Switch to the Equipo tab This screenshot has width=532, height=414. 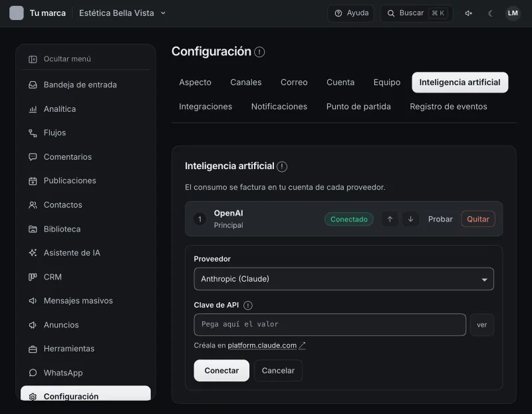pyautogui.click(x=387, y=83)
